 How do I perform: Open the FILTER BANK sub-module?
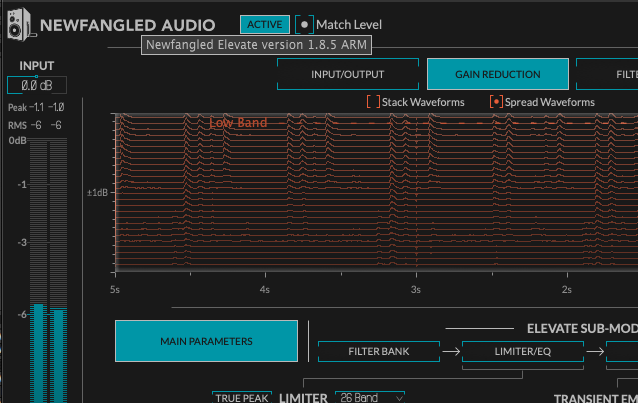pyautogui.click(x=379, y=351)
